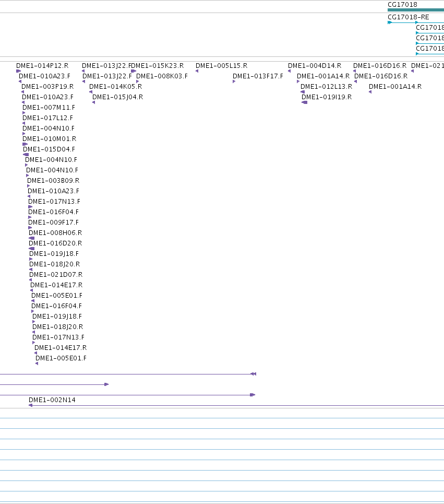Click the DME1-017L12.F label
The image size is (444, 504).
pos(48,118)
